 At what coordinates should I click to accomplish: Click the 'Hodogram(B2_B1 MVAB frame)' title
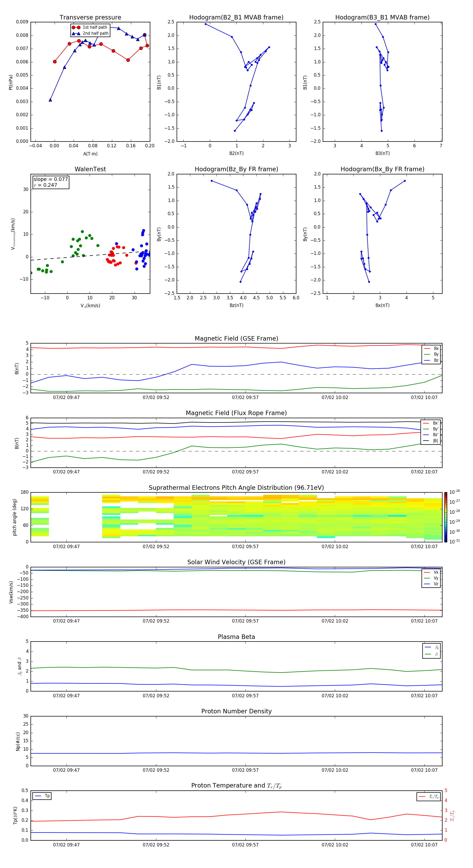click(236, 18)
